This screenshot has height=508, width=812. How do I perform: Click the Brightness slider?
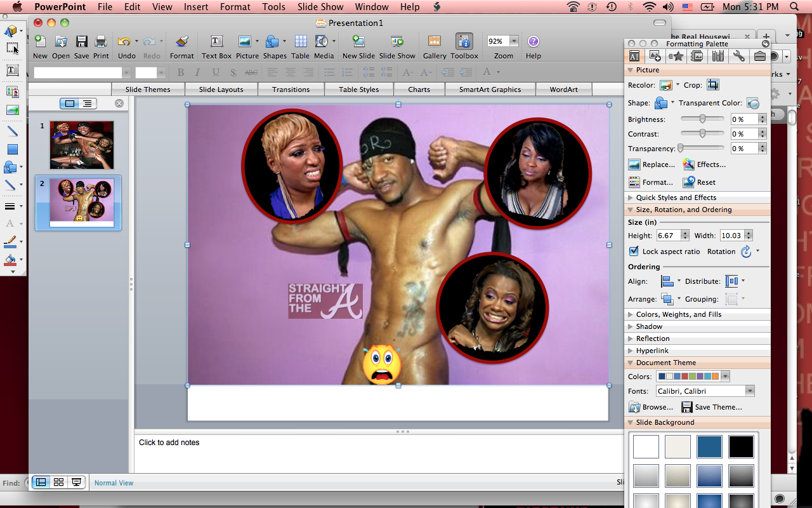pos(702,119)
